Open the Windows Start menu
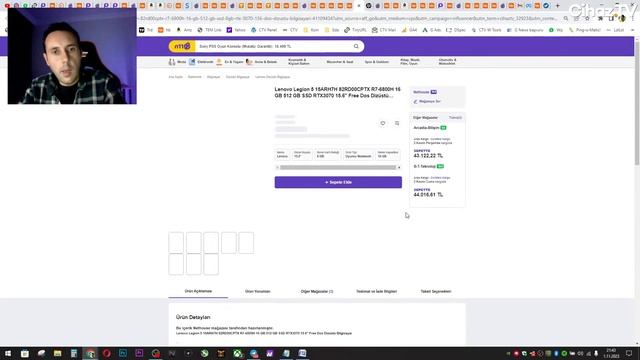 click(x=8, y=353)
